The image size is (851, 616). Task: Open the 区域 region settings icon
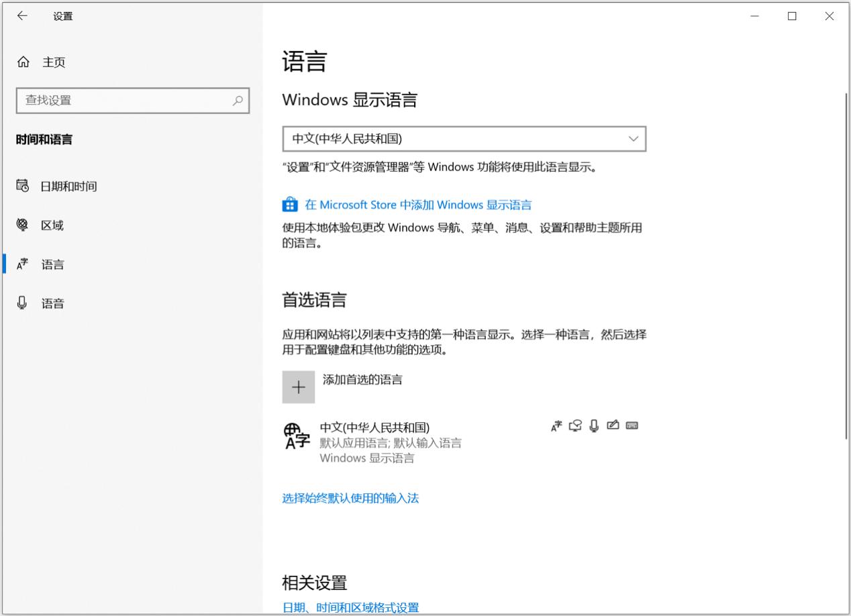point(22,225)
